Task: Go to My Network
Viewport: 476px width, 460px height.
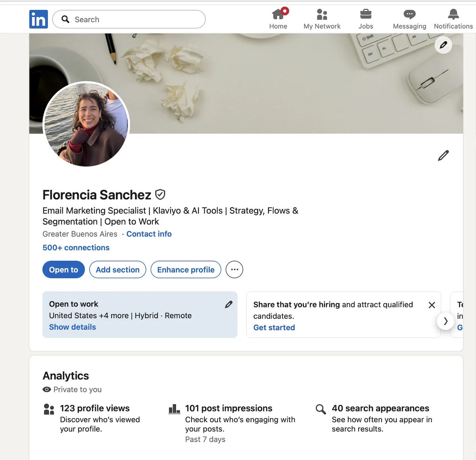Action: click(x=322, y=19)
